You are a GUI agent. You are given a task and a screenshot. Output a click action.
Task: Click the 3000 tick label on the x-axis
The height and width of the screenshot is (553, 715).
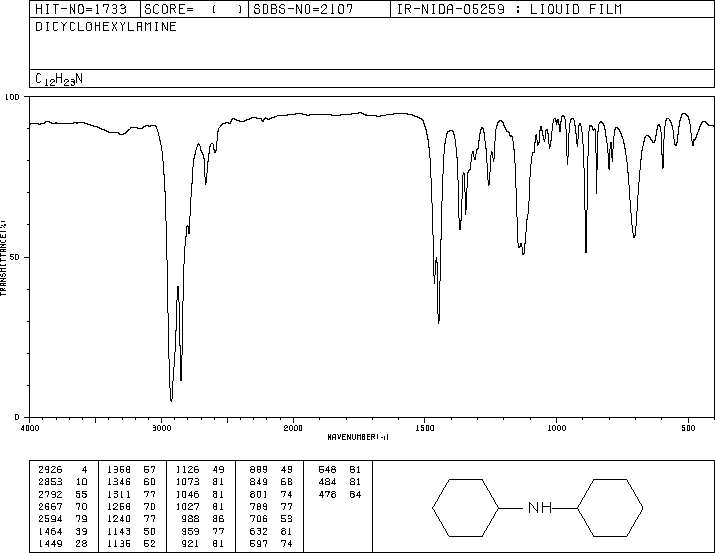tap(161, 428)
